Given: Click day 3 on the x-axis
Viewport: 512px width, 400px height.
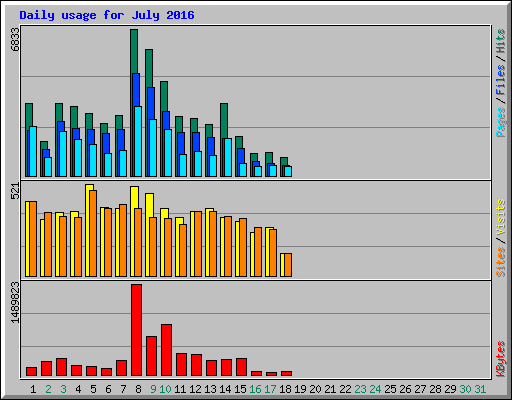Looking at the screenshot, I should 63,389.
